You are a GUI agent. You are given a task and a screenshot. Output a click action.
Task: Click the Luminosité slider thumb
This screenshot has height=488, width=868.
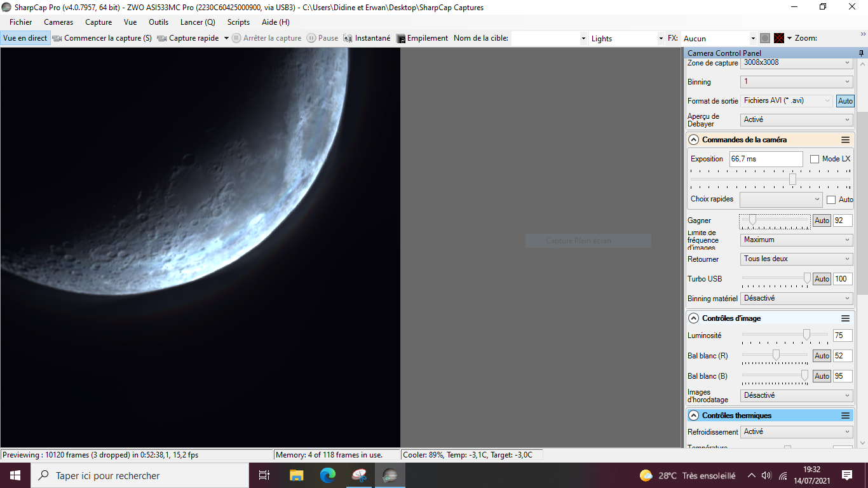point(806,334)
